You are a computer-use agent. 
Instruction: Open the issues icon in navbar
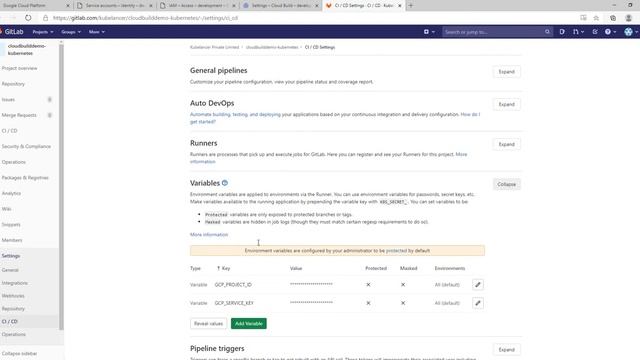tap(562, 32)
